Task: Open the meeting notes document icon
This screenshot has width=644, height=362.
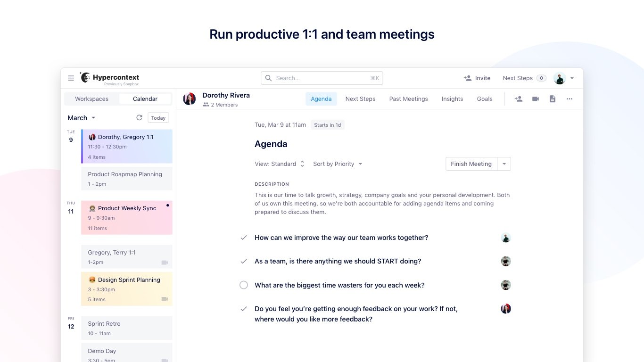Action: click(x=553, y=99)
